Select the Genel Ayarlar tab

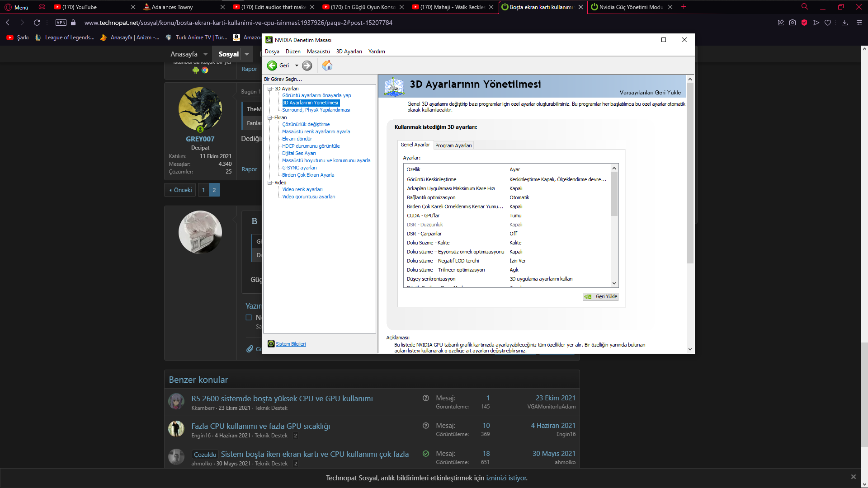(415, 145)
